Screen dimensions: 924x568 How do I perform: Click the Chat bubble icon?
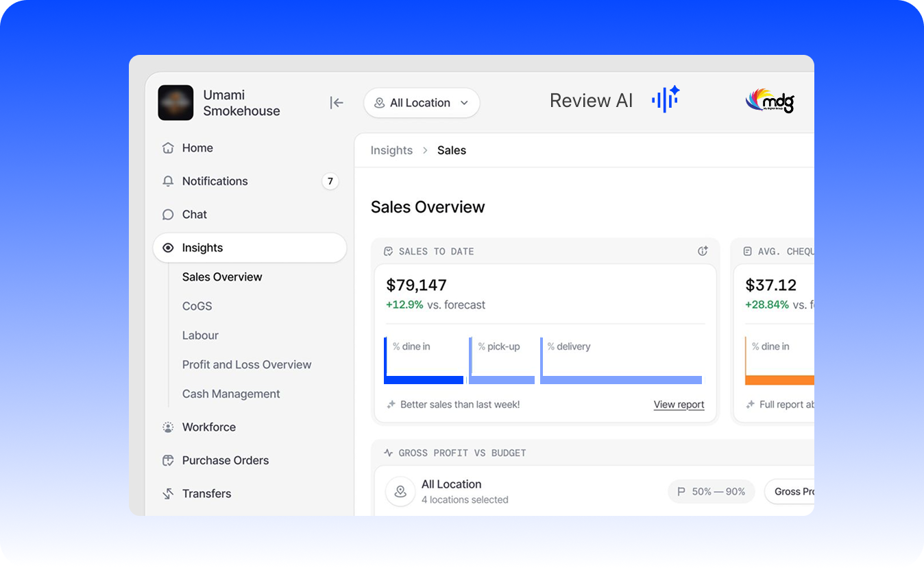(x=168, y=215)
